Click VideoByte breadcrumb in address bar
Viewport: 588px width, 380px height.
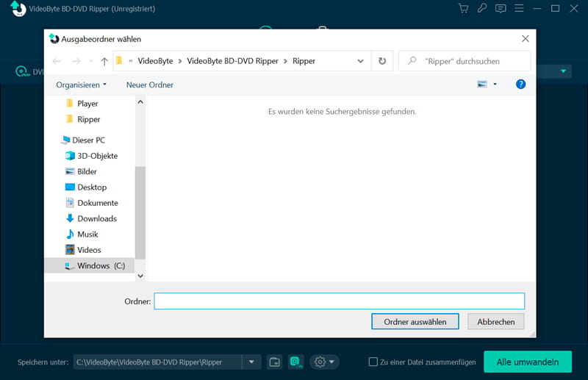[155, 61]
